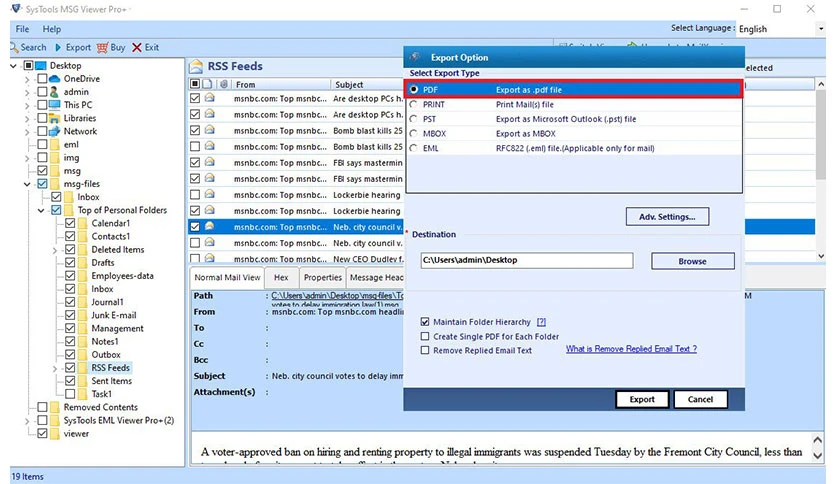The width and height of the screenshot is (836, 484).
Task: Click the Export button in dialog
Action: point(642,399)
